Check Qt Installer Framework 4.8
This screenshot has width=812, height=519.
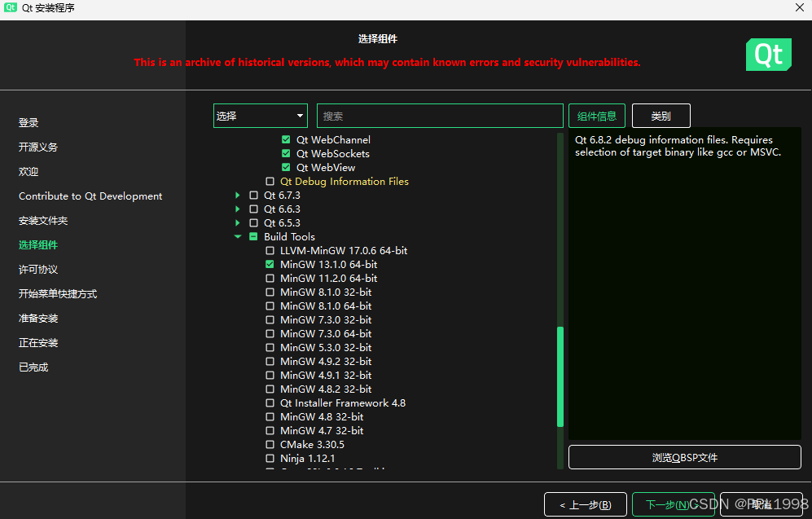coord(270,403)
